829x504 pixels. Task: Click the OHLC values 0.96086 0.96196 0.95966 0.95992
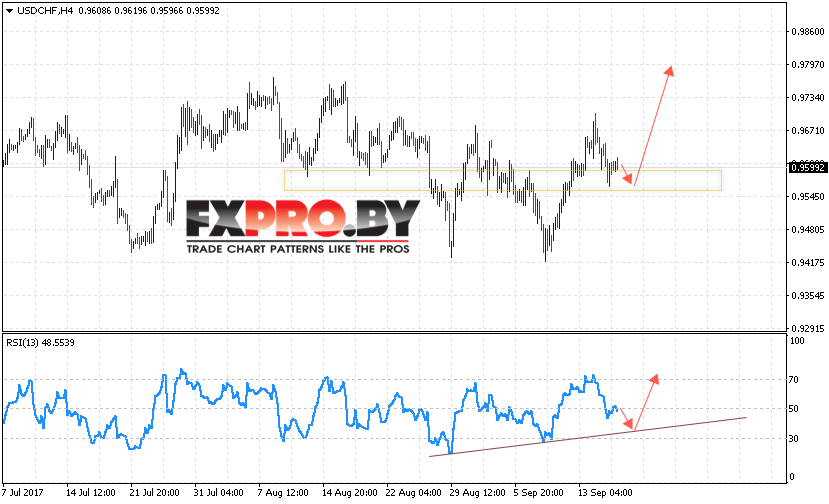pos(149,11)
